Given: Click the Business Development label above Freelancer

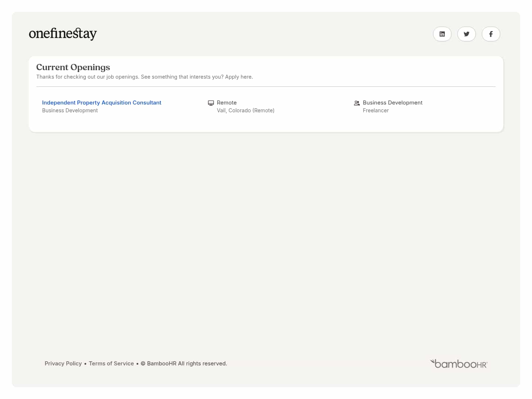Looking at the screenshot, I should (393, 103).
